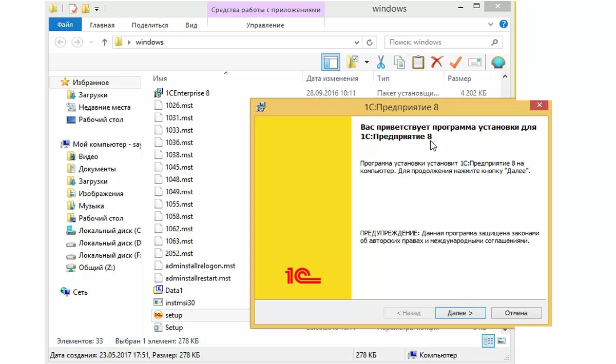
Task: Open Общий (Z:) network drive
Action: [x=91, y=268]
